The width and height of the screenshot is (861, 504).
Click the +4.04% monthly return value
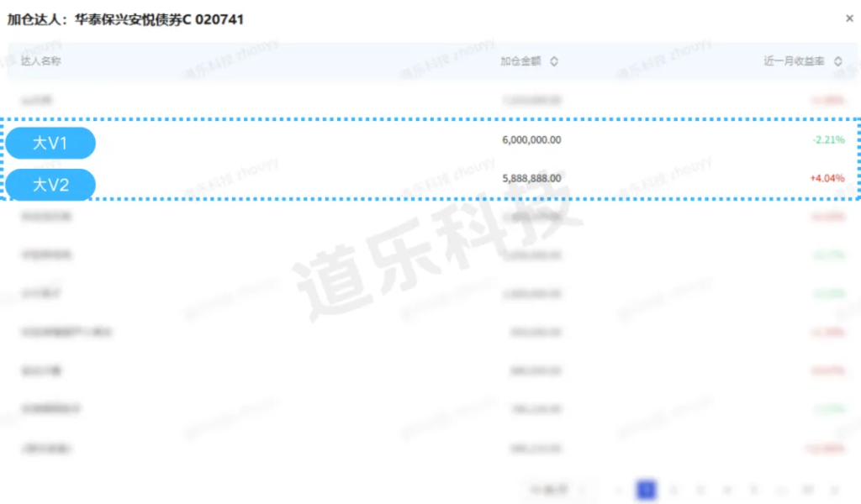(x=827, y=179)
